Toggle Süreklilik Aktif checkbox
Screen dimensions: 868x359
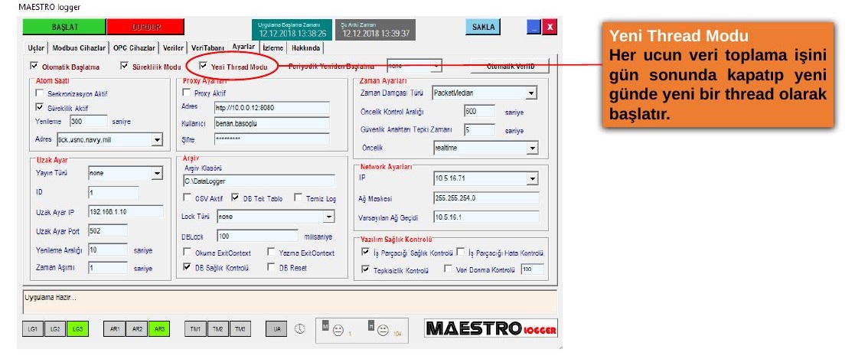39,107
